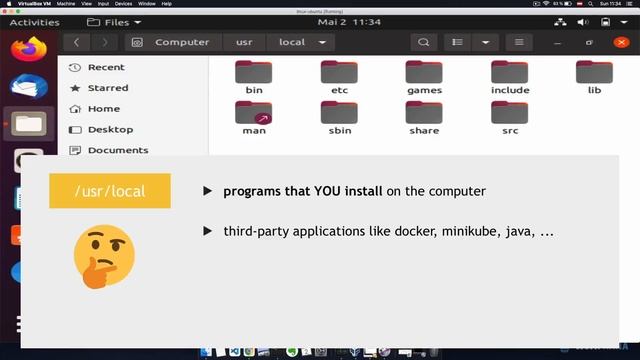
Task: Select Recent in the sidebar
Action: pos(106,67)
